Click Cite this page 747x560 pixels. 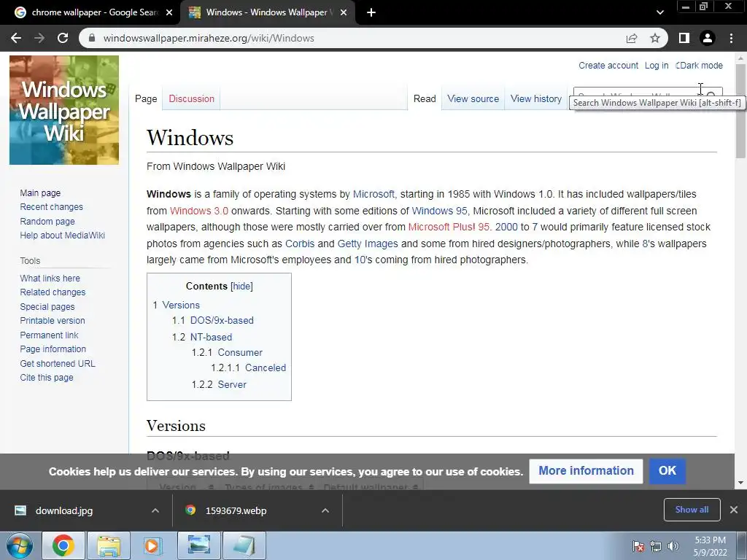pyautogui.click(x=47, y=377)
